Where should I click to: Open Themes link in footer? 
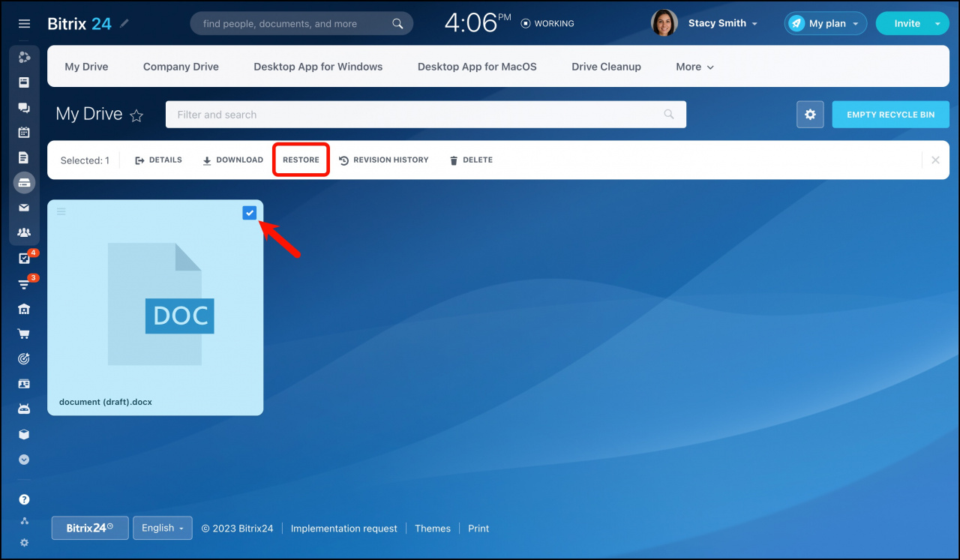[x=433, y=529]
